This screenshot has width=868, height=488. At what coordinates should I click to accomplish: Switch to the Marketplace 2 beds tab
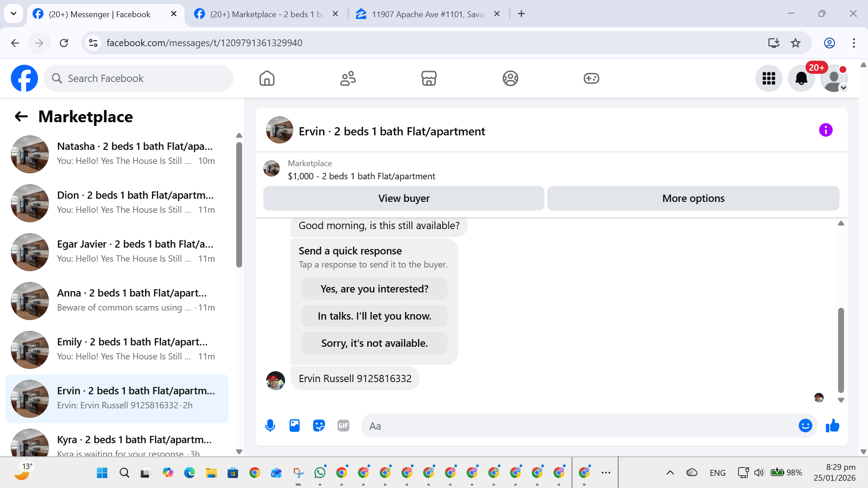tap(267, 14)
